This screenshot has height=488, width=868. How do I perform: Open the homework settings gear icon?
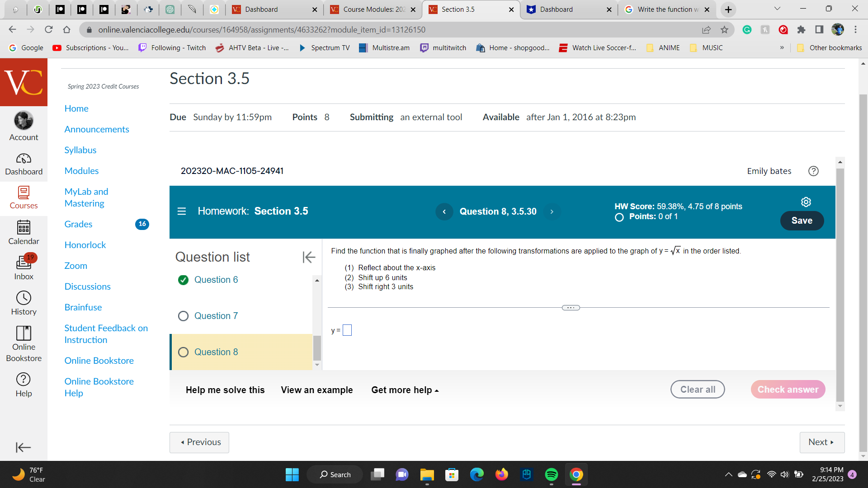pyautogui.click(x=807, y=202)
